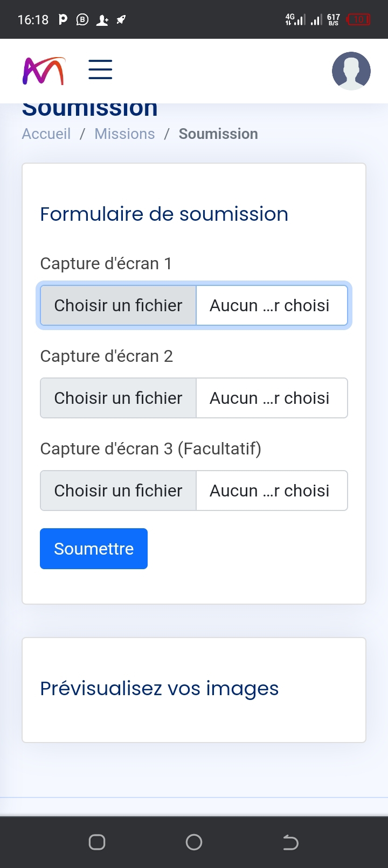Submit the form with Soumettre button
This screenshot has height=868, width=388.
[94, 549]
